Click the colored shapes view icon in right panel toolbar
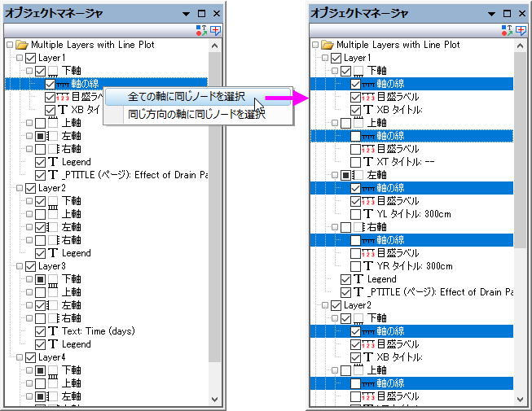This screenshot has height=411, width=532. click(507, 30)
